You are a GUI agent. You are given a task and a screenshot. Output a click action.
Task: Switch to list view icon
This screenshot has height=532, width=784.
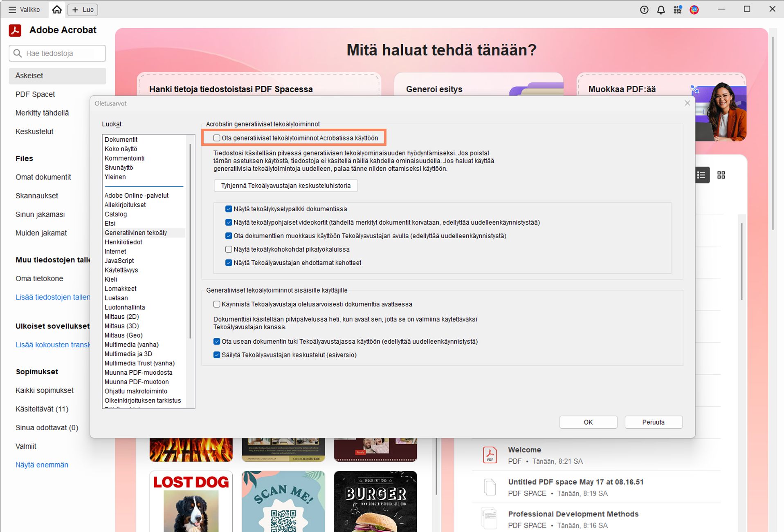(x=701, y=175)
